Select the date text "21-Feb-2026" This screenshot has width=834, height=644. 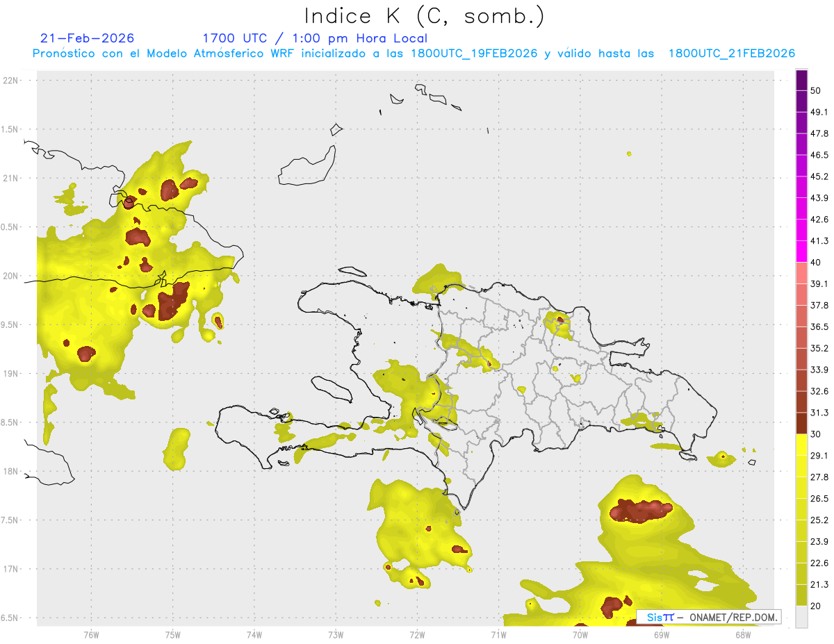(x=88, y=38)
